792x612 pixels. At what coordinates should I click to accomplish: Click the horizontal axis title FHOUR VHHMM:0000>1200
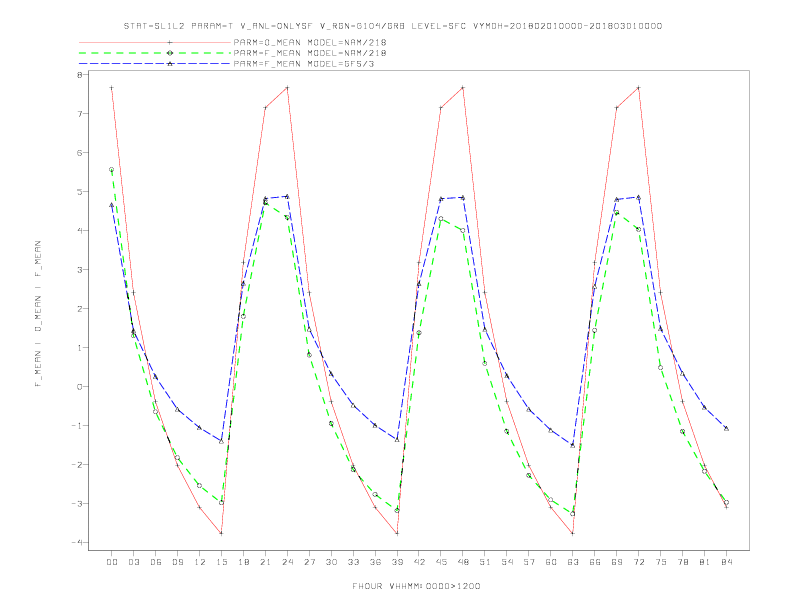[x=416, y=586]
